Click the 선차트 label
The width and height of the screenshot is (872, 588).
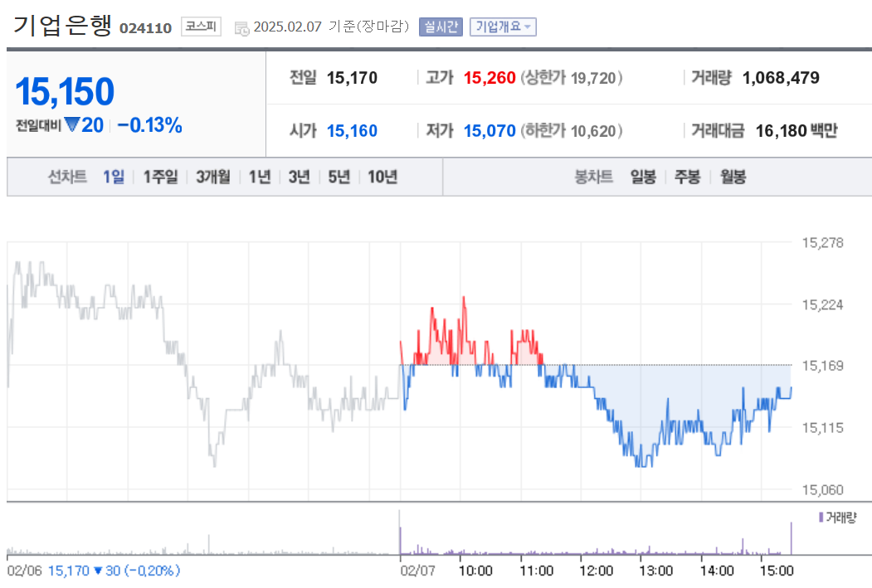pyautogui.click(x=67, y=177)
